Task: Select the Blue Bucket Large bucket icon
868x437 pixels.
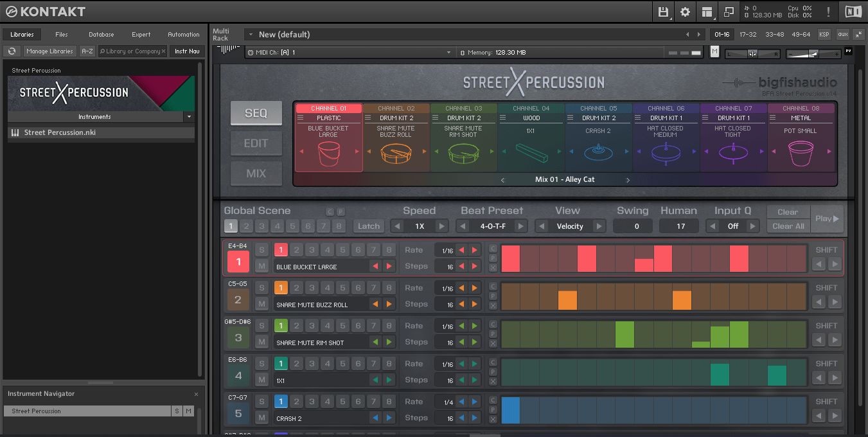Action: point(328,154)
